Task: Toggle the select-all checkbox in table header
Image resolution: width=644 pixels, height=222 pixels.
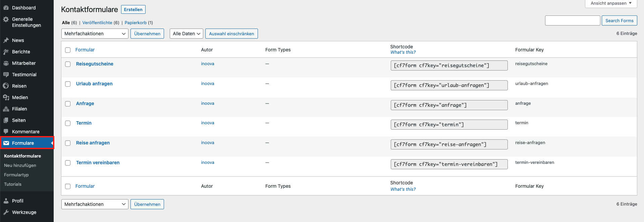Action: (68, 50)
